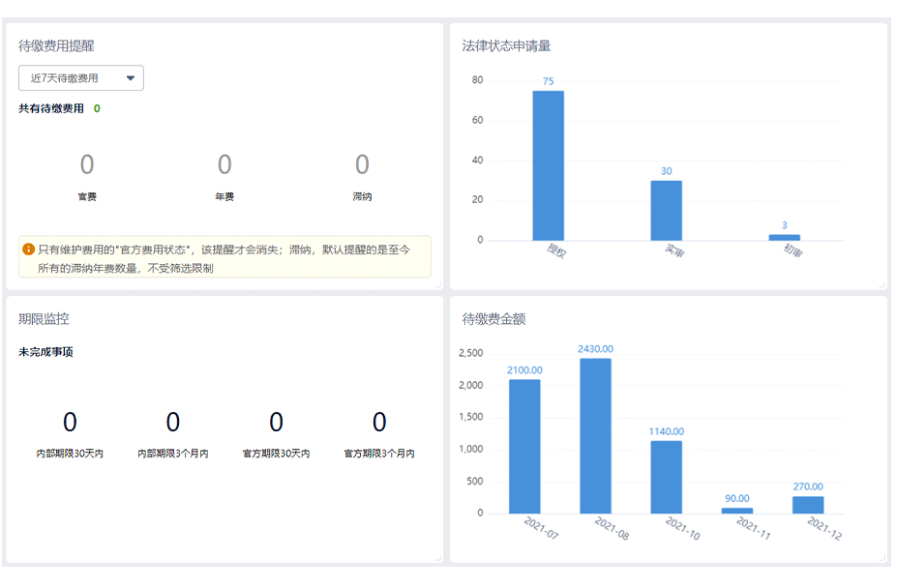Open the 官方期限3个月内 unfinished items count

(379, 423)
